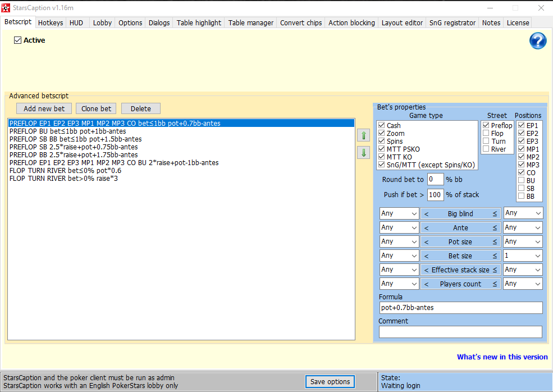Uncheck the EP1 position checkbox
Screen dimensions: 553x392
pyautogui.click(x=521, y=125)
